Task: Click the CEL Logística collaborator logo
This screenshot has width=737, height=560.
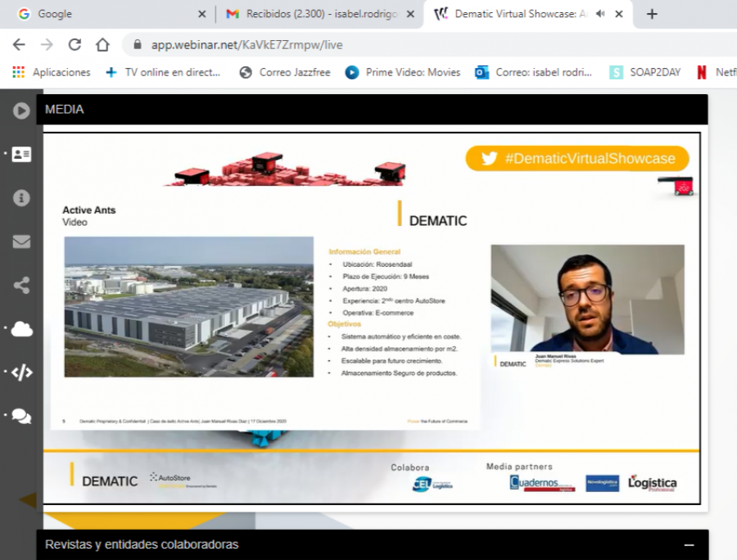Action: pos(432,485)
